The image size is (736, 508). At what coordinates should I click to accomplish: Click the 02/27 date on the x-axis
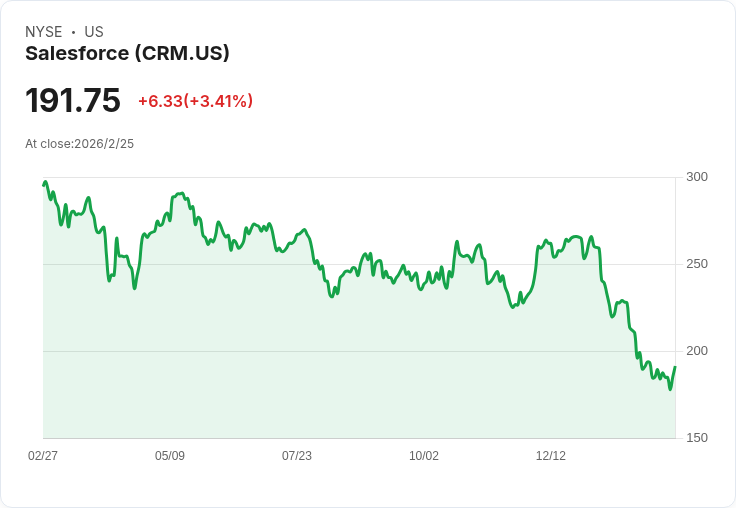(x=43, y=456)
